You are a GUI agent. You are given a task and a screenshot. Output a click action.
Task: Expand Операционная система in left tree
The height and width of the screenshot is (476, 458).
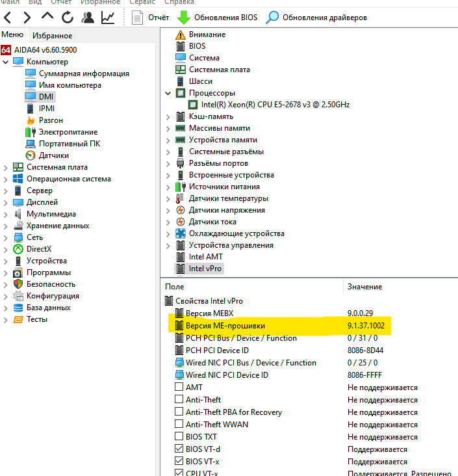[5, 179]
